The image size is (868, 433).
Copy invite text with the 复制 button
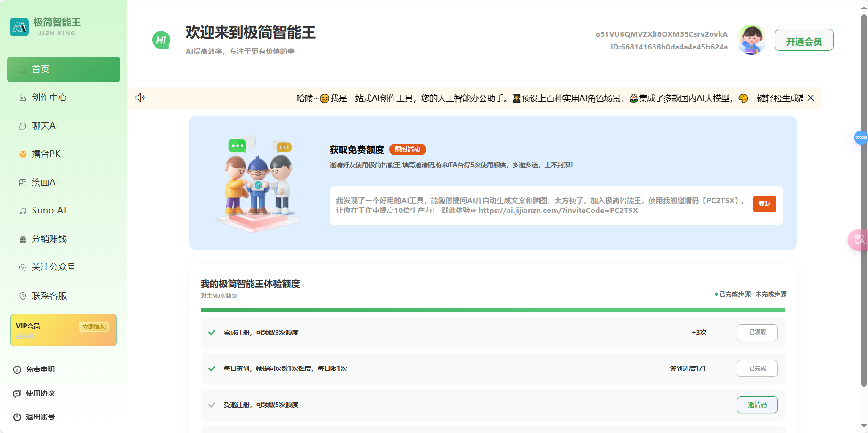pos(764,204)
